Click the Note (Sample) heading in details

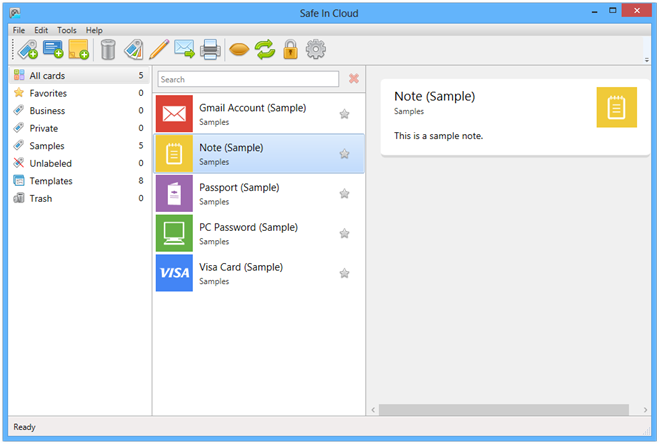pyautogui.click(x=434, y=96)
